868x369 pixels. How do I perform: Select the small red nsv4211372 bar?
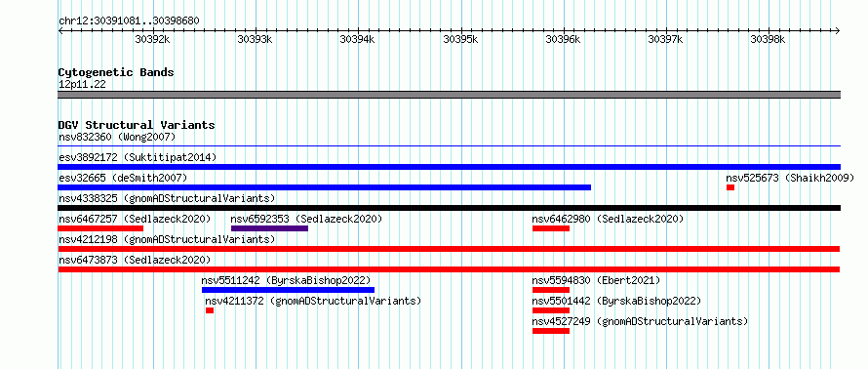pyautogui.click(x=210, y=310)
